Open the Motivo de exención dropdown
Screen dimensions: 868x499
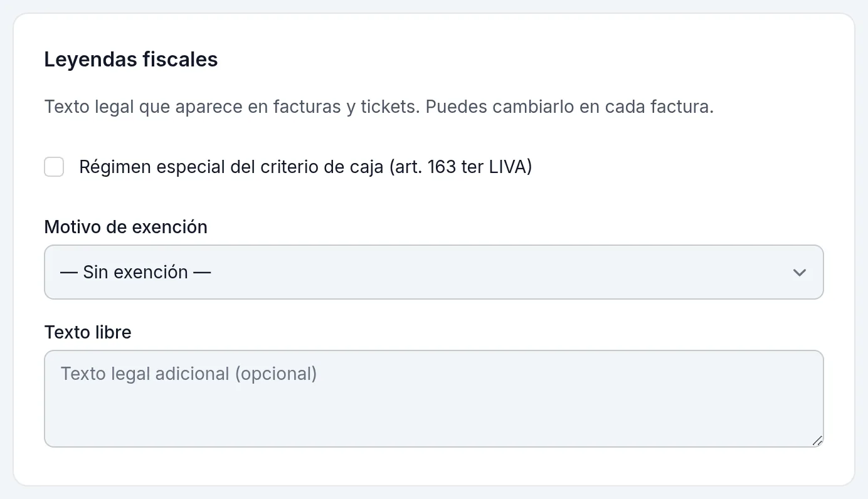click(434, 272)
